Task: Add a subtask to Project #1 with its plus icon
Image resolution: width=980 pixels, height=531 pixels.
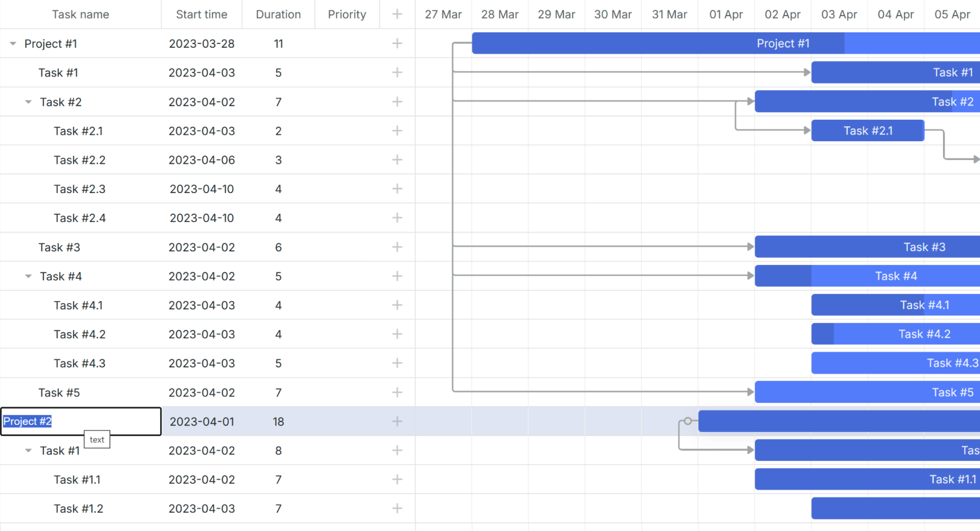Action: click(x=396, y=43)
